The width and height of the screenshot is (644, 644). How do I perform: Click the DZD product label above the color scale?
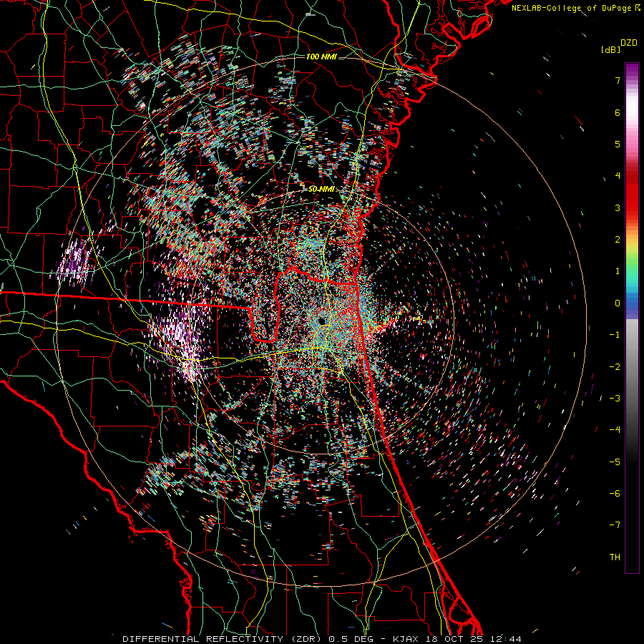coord(629,43)
